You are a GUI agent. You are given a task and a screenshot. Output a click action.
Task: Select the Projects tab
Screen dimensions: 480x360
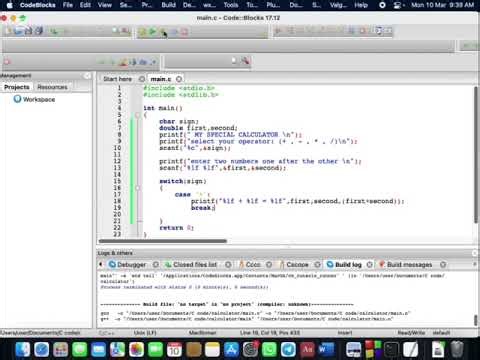(17, 87)
